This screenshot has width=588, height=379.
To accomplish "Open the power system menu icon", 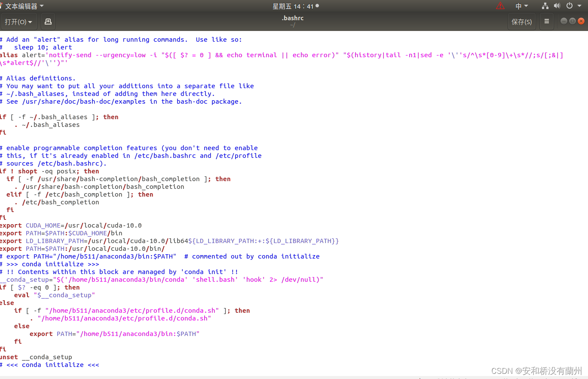I will pos(570,6).
